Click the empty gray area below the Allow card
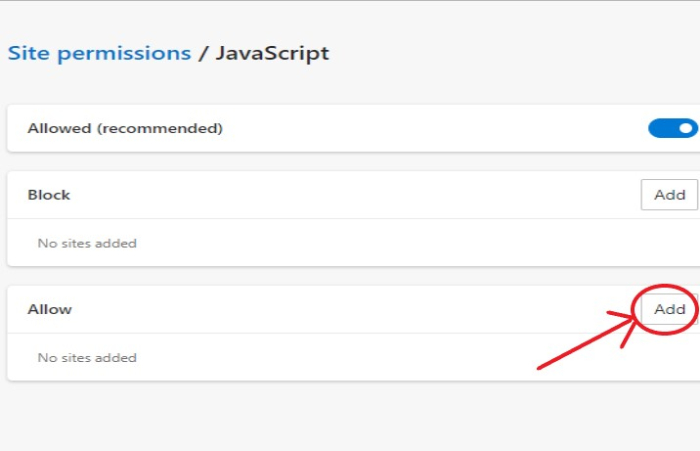Image resolution: width=700 pixels, height=451 pixels. coord(350,415)
